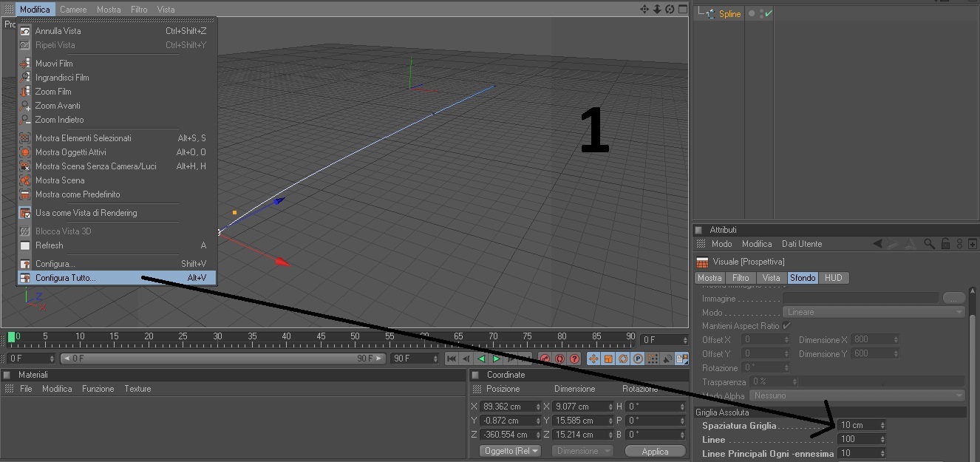Click the 0 F to 90 F preview range slider

223,359
